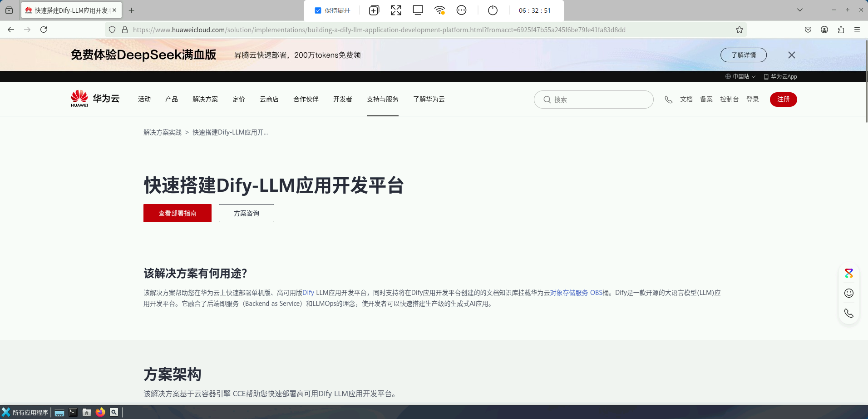Open the 中国站 region dropdown
Image resolution: width=868 pixels, height=419 pixels.
click(740, 76)
